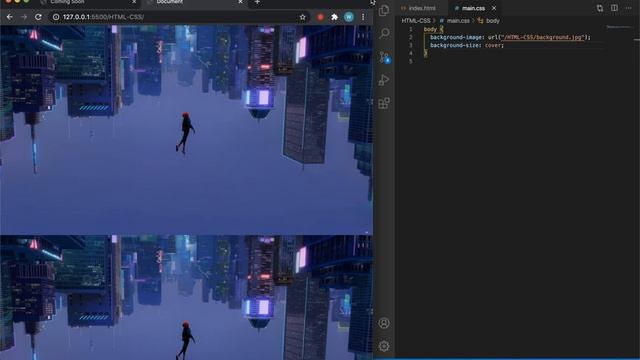The image size is (640, 360).
Task: Click the browser address bar URL
Action: [103, 17]
